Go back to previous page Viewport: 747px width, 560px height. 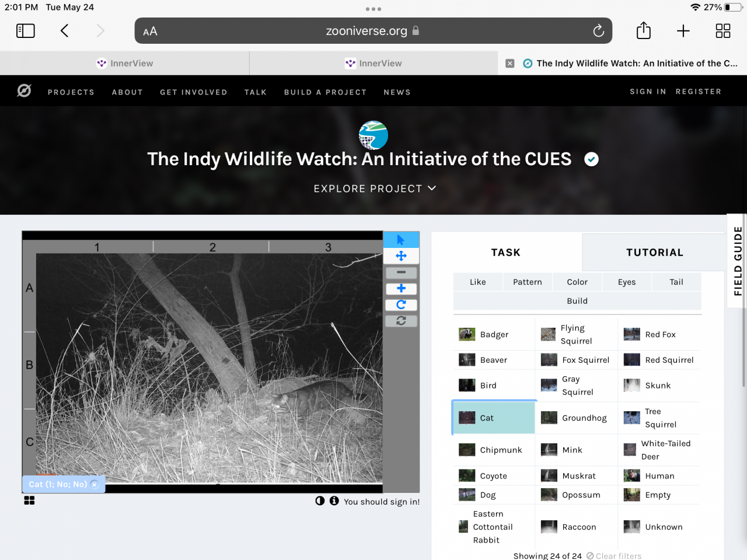coord(64,31)
